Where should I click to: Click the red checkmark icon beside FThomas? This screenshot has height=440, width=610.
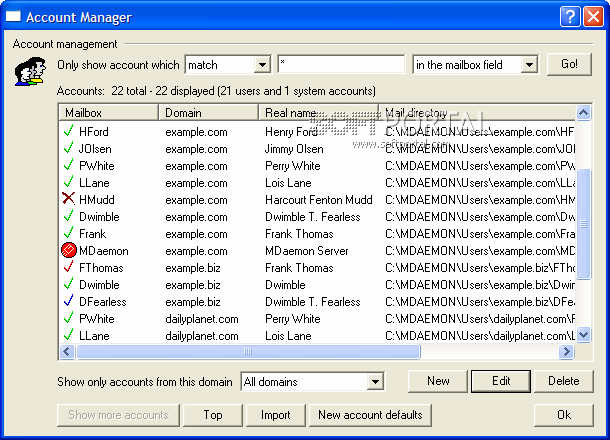pyautogui.click(x=68, y=267)
